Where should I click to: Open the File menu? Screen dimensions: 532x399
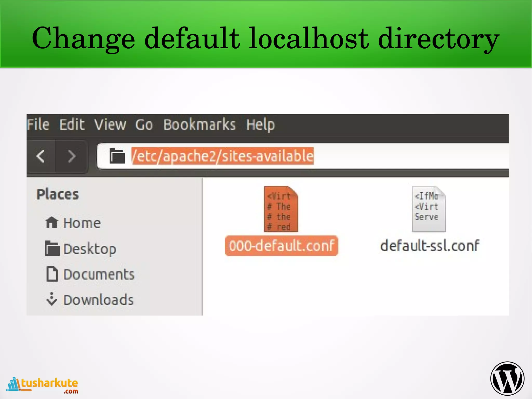tap(38, 125)
